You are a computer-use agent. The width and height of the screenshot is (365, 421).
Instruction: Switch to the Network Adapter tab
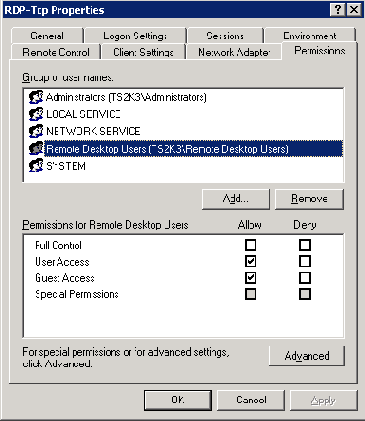(x=234, y=52)
